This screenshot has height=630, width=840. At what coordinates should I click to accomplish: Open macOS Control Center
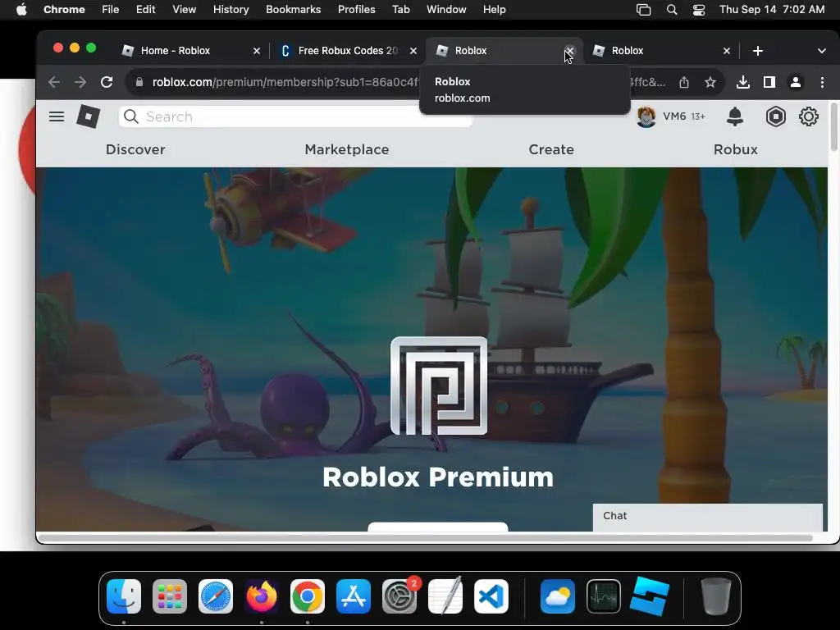click(699, 10)
